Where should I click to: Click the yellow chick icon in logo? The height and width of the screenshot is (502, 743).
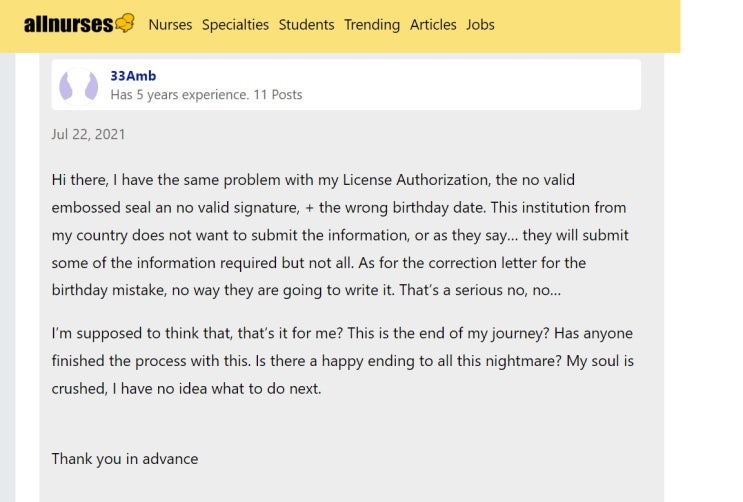125,23
